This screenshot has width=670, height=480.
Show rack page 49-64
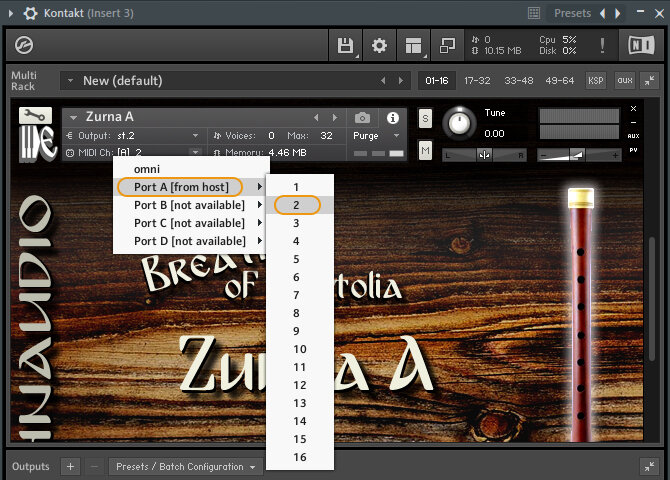coord(559,80)
